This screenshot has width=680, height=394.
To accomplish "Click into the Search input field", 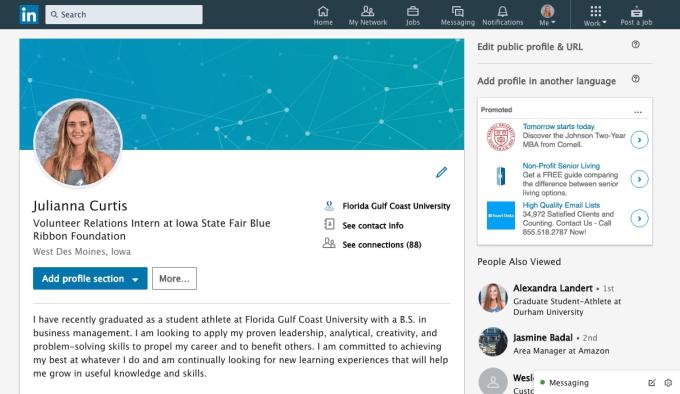I will point(124,14).
